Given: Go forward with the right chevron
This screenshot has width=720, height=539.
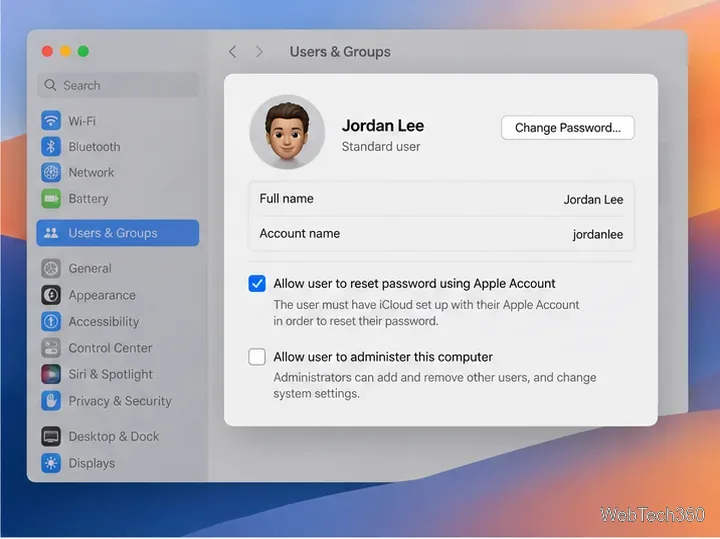Looking at the screenshot, I should tap(259, 51).
